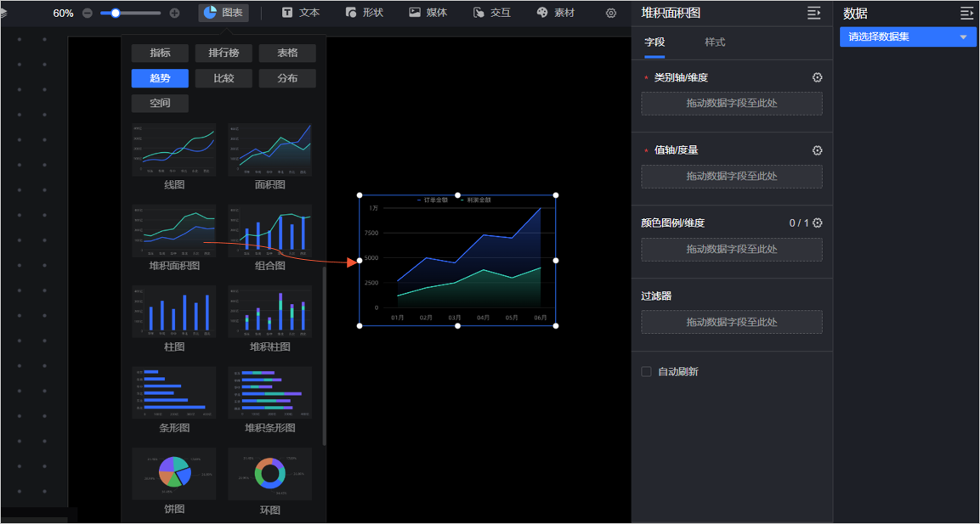Screen dimensions: 980x524
Task: Open 颜色图例/维度 settings gear
Action: pos(817,223)
